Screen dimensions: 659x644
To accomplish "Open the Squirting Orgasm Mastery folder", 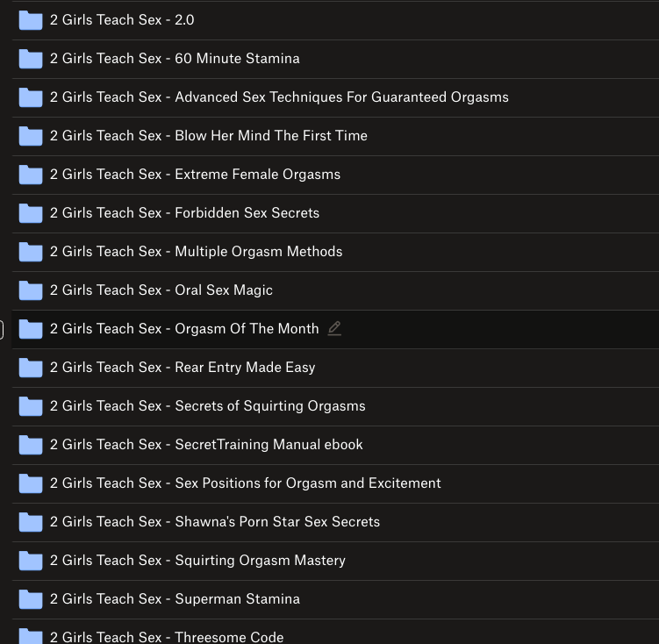I will 197,561.
